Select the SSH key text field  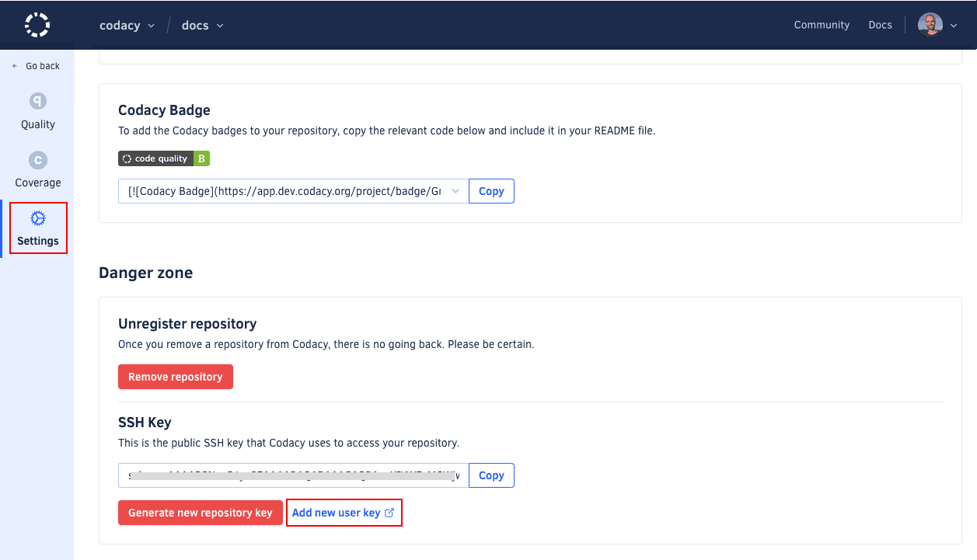pos(288,475)
